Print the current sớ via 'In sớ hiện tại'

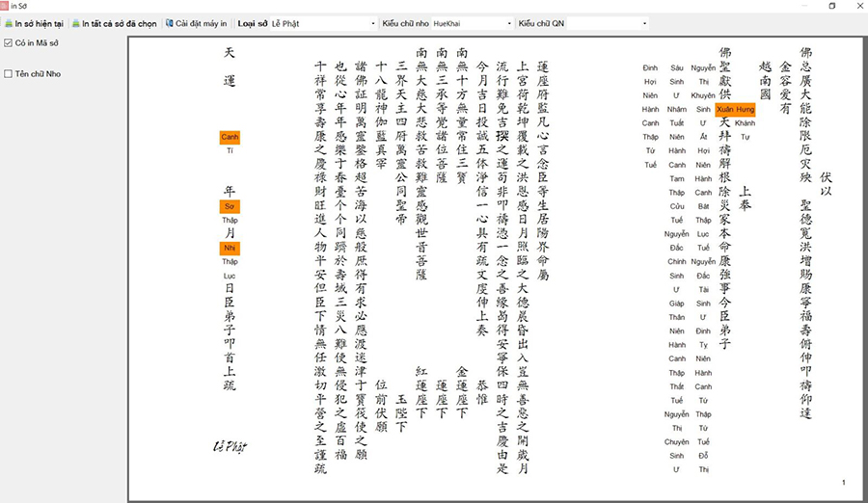click(35, 24)
